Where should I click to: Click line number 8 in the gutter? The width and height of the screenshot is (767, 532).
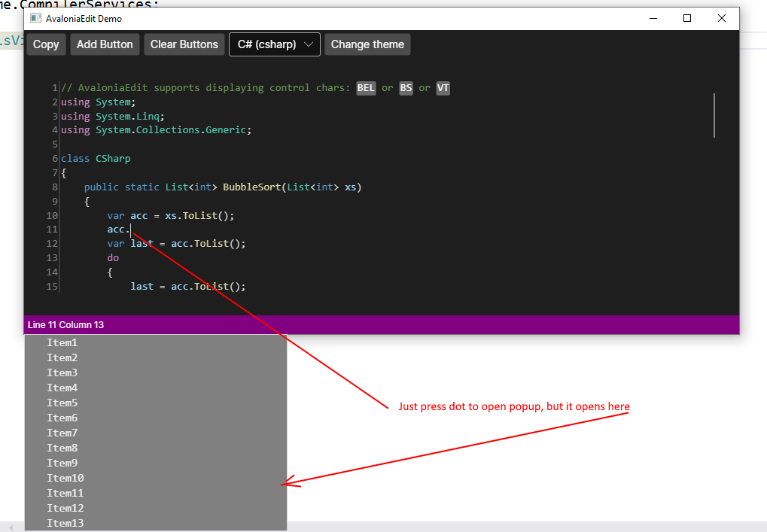(55, 187)
